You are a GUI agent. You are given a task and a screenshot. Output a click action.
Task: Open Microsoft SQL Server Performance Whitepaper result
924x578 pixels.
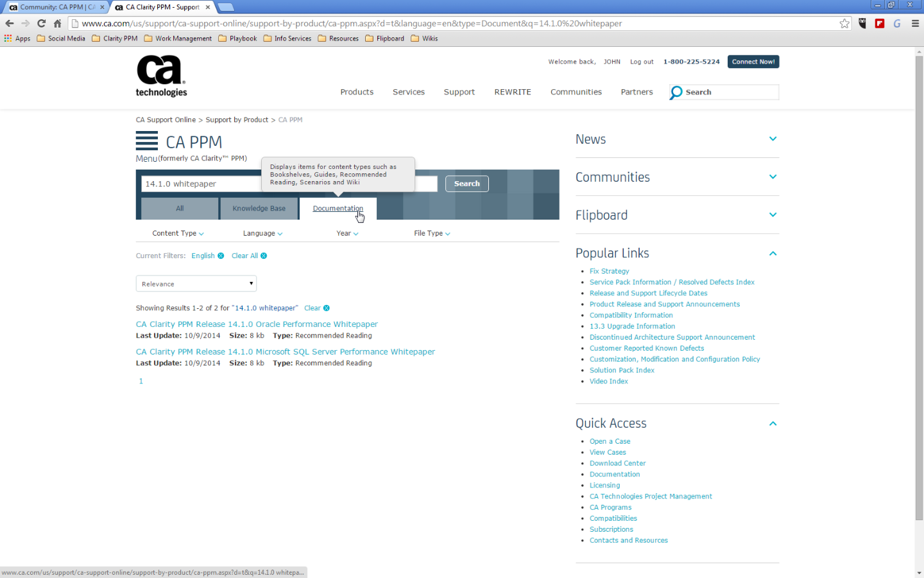coord(286,352)
